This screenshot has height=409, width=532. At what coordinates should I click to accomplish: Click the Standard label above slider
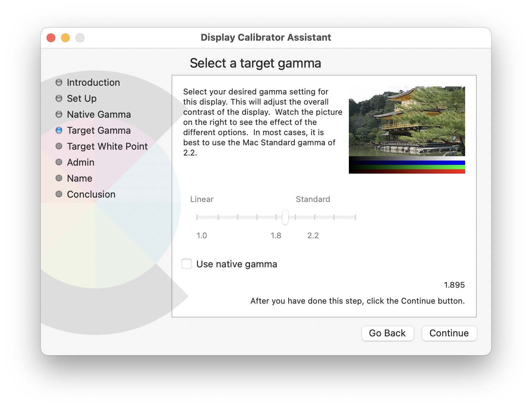tap(313, 199)
